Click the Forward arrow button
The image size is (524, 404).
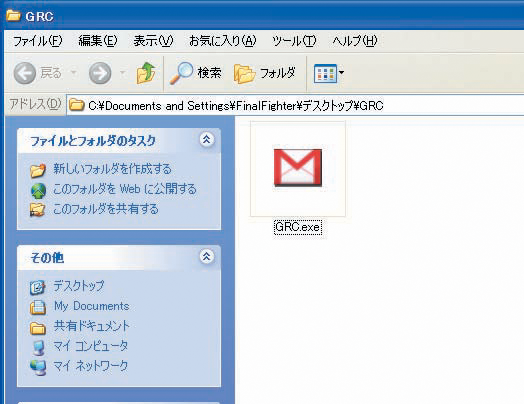click(100, 73)
